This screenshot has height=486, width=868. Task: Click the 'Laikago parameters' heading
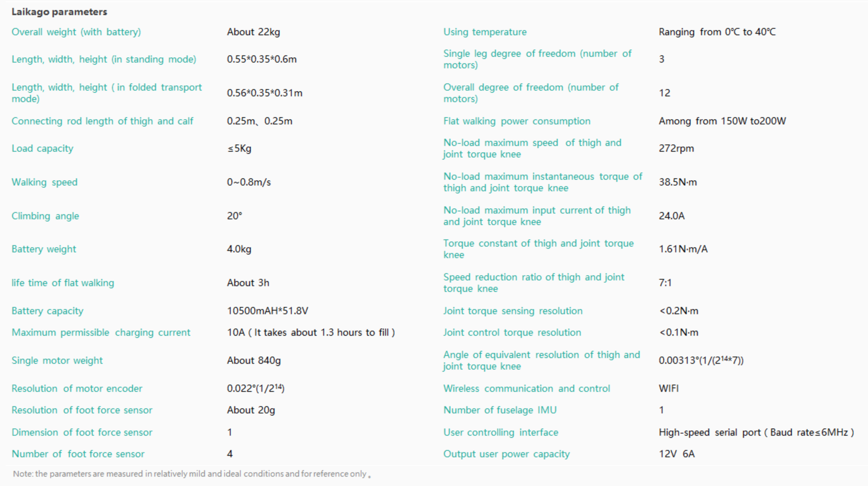pyautogui.click(x=59, y=12)
